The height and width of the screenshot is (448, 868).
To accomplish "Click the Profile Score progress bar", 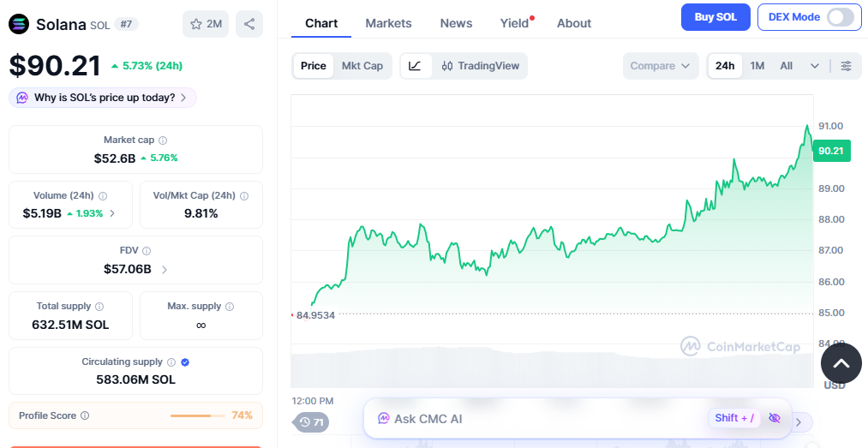I will 198,415.
